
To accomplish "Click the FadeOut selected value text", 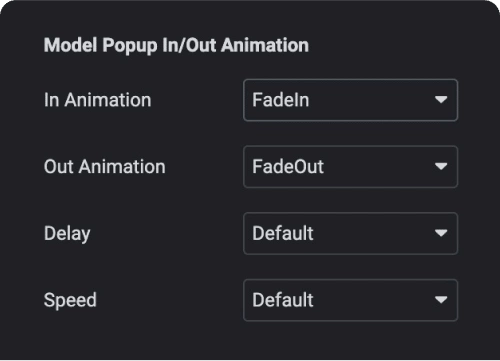I will [x=288, y=167].
